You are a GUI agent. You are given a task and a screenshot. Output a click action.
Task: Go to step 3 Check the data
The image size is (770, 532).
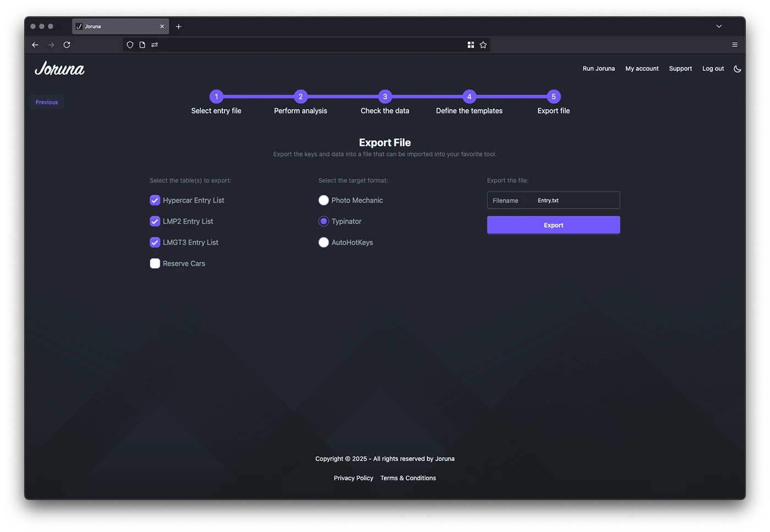pyautogui.click(x=385, y=97)
